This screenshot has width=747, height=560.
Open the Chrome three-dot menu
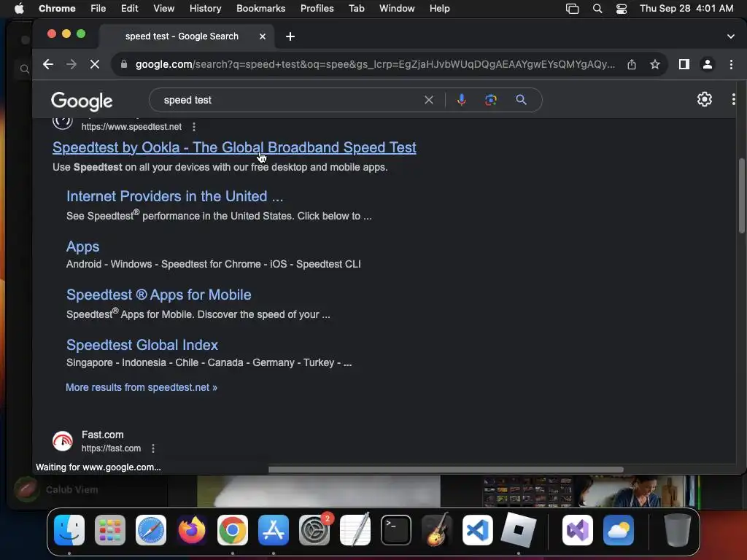click(x=731, y=64)
